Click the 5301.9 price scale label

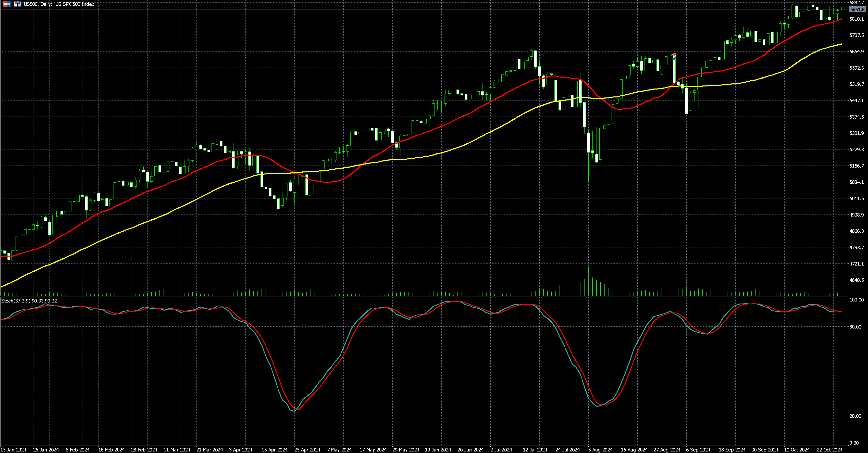pos(857,133)
